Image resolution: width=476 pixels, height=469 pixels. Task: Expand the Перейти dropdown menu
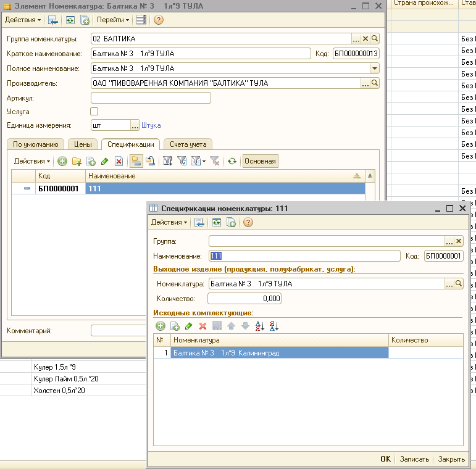[x=113, y=20]
